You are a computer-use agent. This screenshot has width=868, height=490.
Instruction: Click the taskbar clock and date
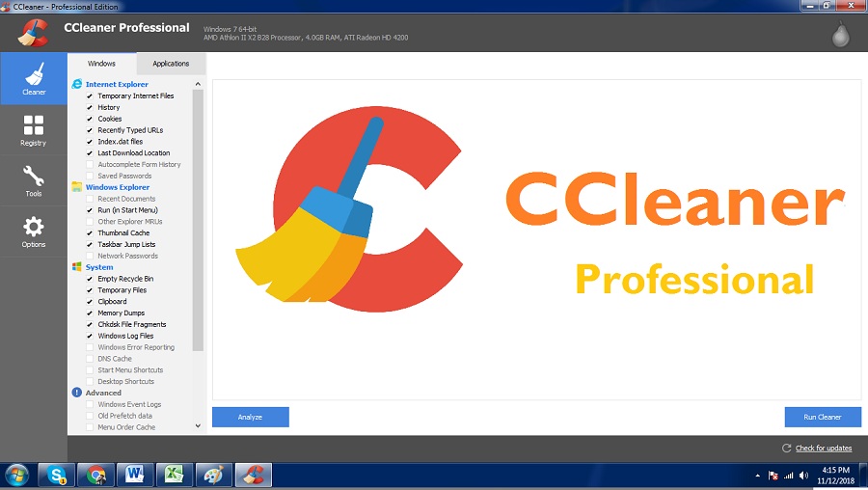click(836, 476)
